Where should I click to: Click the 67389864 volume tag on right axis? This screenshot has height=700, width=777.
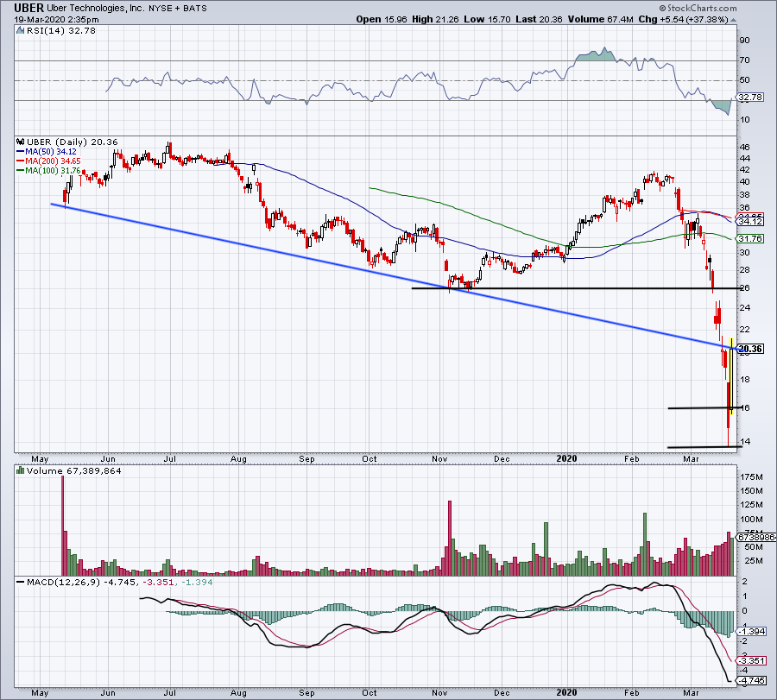click(756, 537)
